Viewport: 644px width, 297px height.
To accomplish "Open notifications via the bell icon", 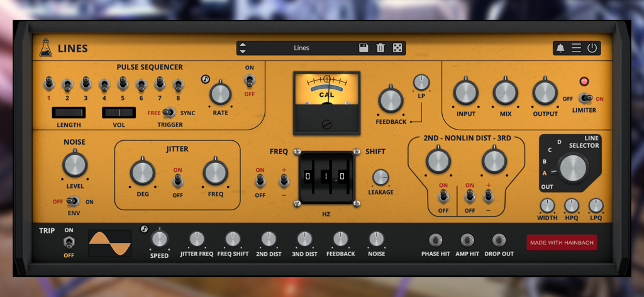I will pos(560,48).
